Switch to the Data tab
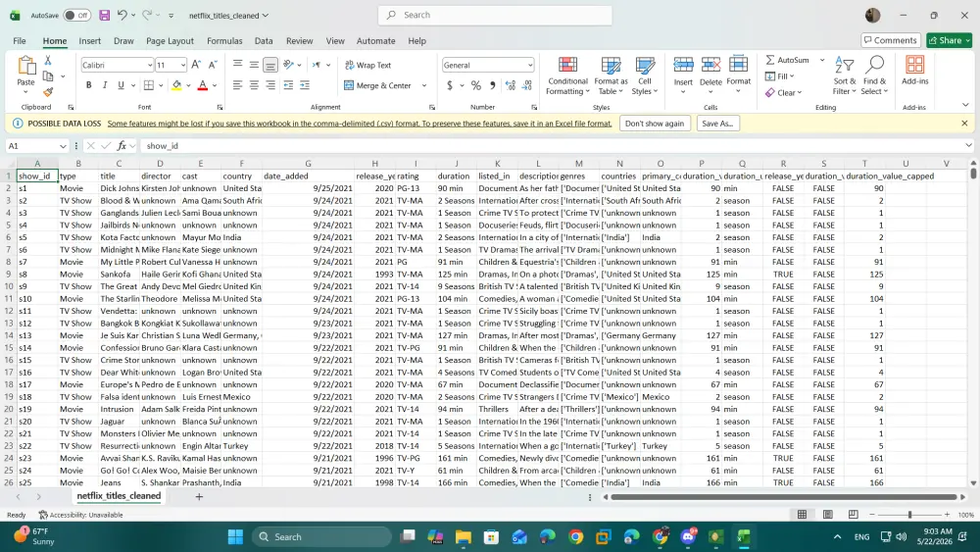Image resolution: width=980 pixels, height=552 pixels. point(263,40)
